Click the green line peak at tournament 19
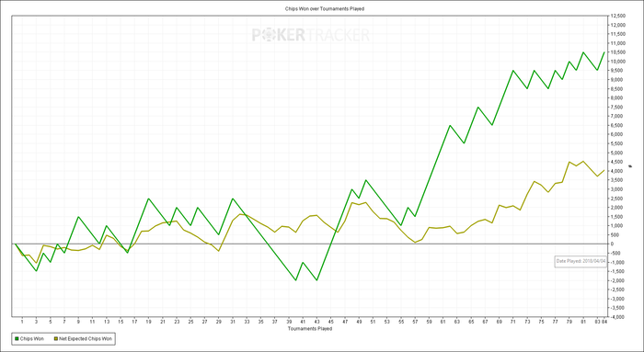The image size is (644, 352). pyautogui.click(x=148, y=199)
